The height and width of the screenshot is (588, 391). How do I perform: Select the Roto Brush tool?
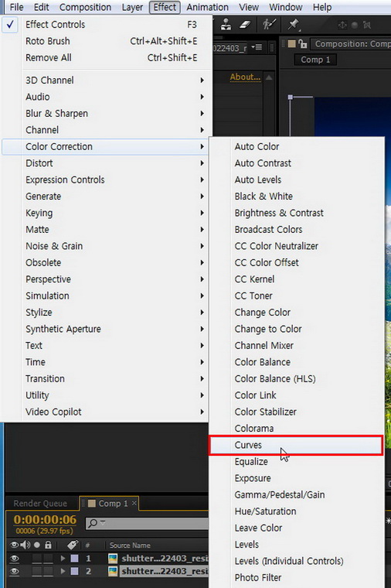269,25
